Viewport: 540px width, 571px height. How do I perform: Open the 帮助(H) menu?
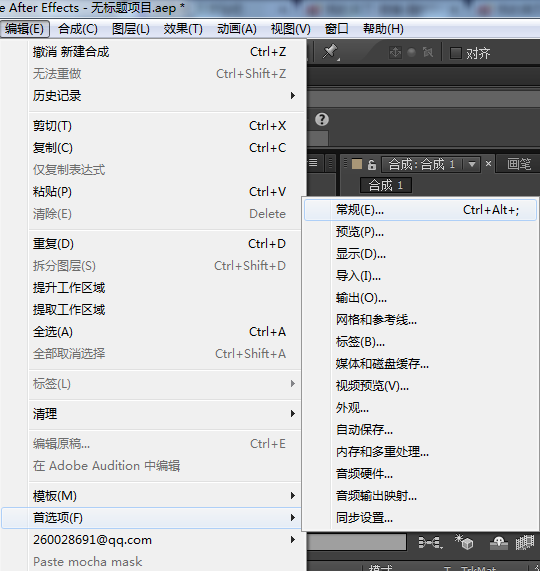[383, 29]
